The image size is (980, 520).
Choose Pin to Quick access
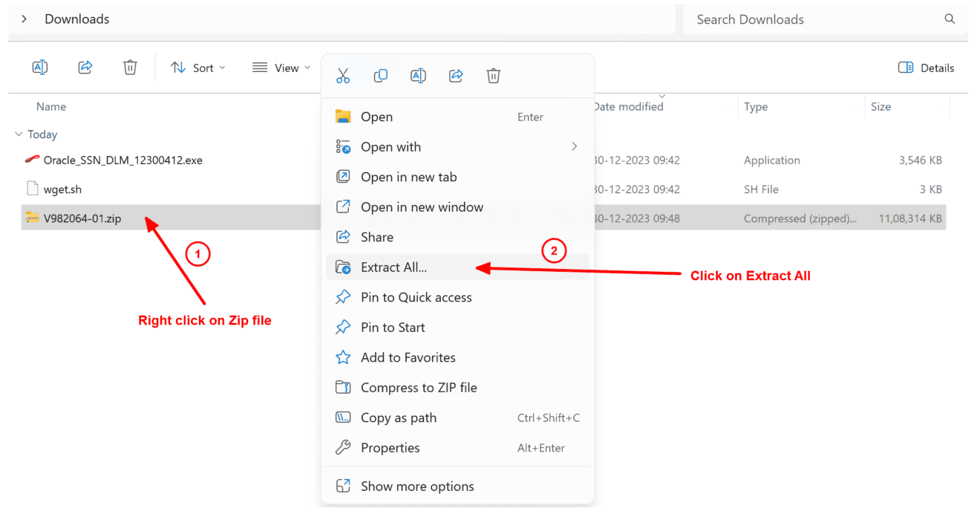(416, 296)
